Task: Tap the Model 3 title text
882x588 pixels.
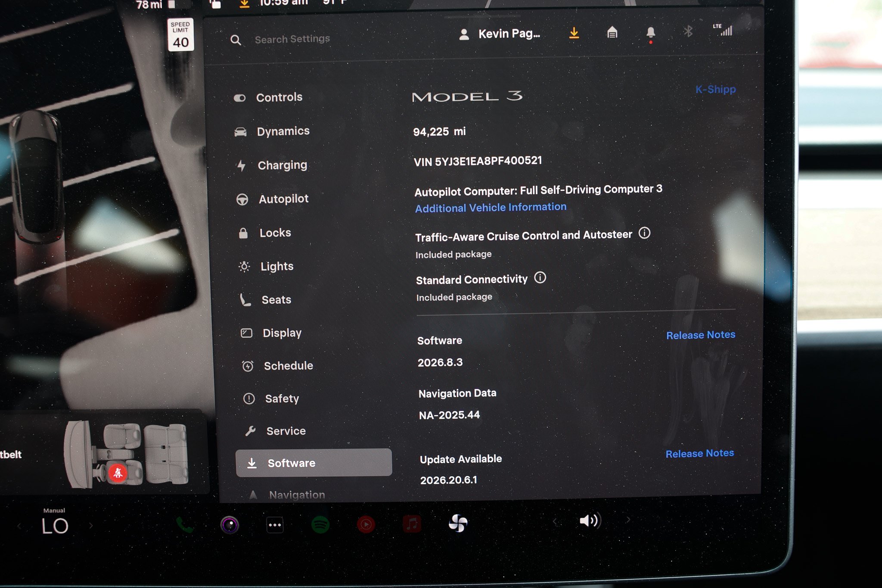Action: click(x=467, y=96)
